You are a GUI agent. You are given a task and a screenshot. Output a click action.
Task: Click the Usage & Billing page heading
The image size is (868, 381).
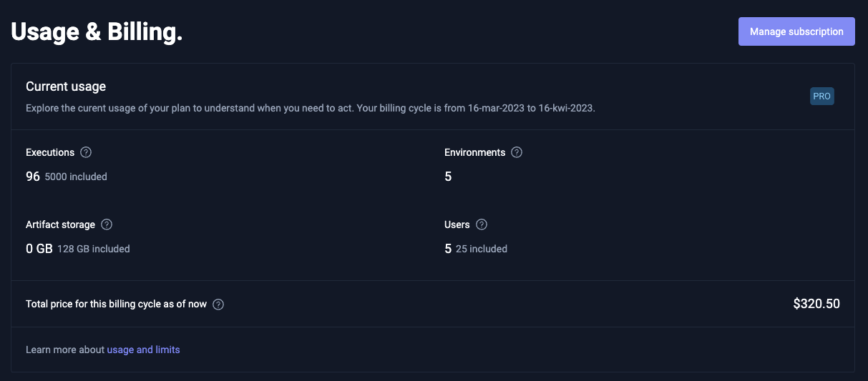click(x=97, y=32)
